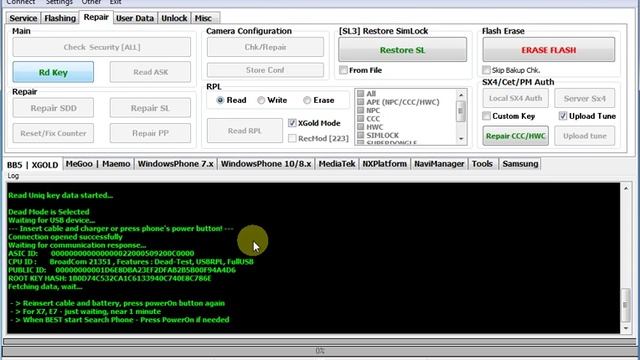Click Reset/Fix Counter button
640x360 pixels.
(53, 133)
